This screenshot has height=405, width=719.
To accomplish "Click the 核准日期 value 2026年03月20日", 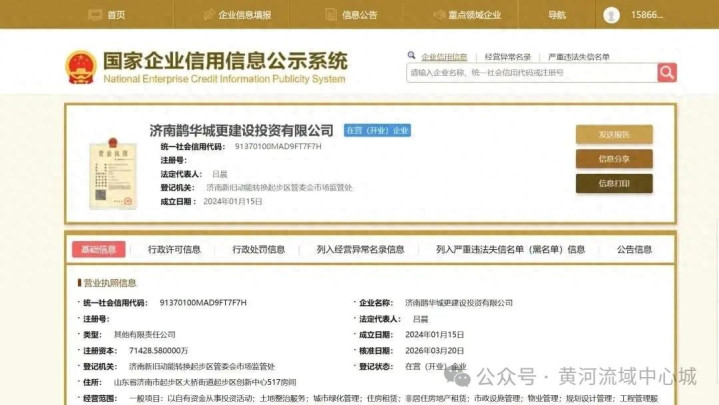I will click(x=434, y=350).
